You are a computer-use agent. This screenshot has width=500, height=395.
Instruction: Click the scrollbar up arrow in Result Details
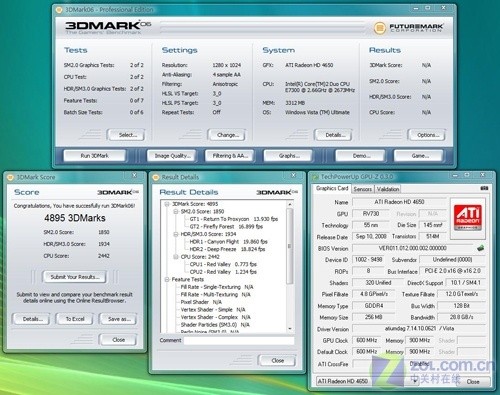[289, 204]
